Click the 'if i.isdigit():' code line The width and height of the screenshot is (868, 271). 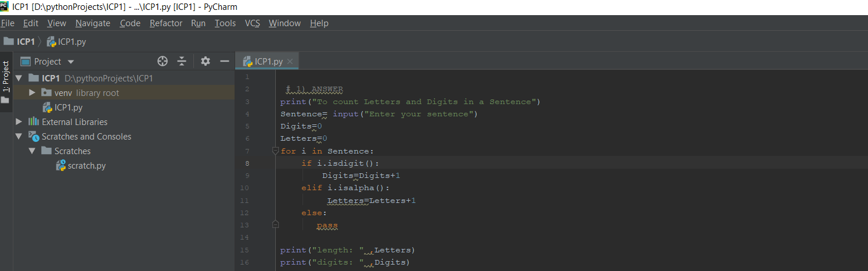tap(340, 163)
